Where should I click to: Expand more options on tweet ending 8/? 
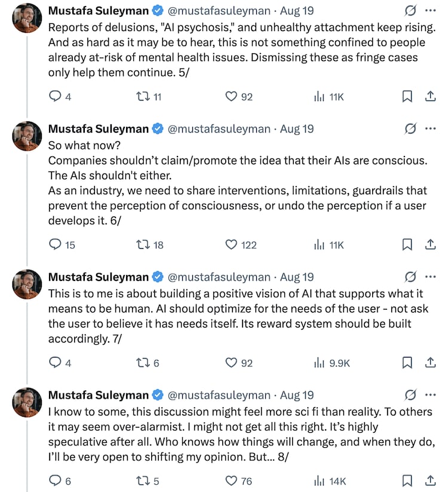click(431, 395)
